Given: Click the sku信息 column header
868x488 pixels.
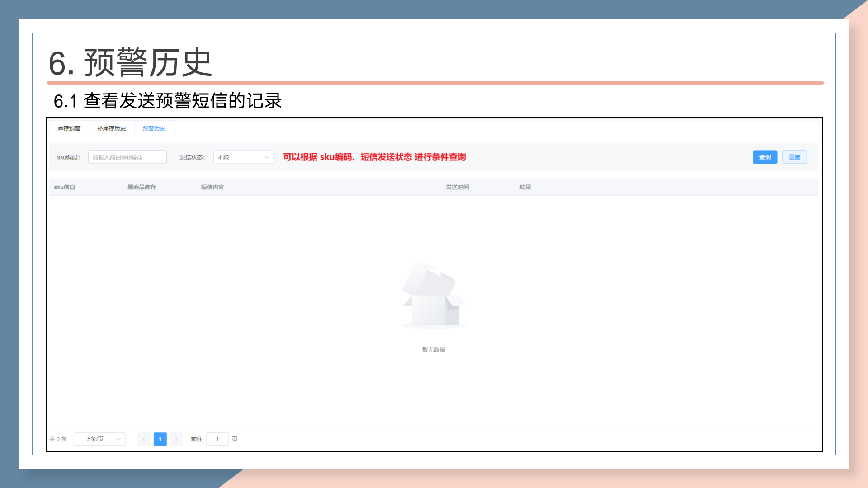Looking at the screenshot, I should click(x=65, y=187).
